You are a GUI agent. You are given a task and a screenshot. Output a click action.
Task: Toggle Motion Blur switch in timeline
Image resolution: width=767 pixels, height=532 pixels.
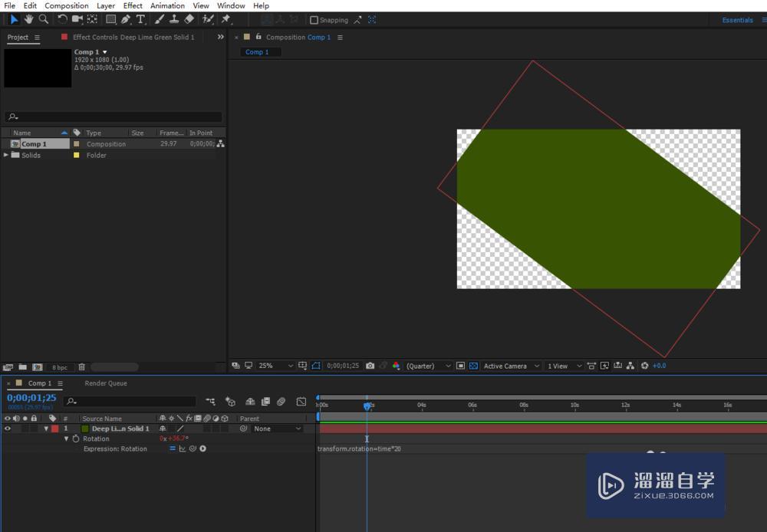281,402
